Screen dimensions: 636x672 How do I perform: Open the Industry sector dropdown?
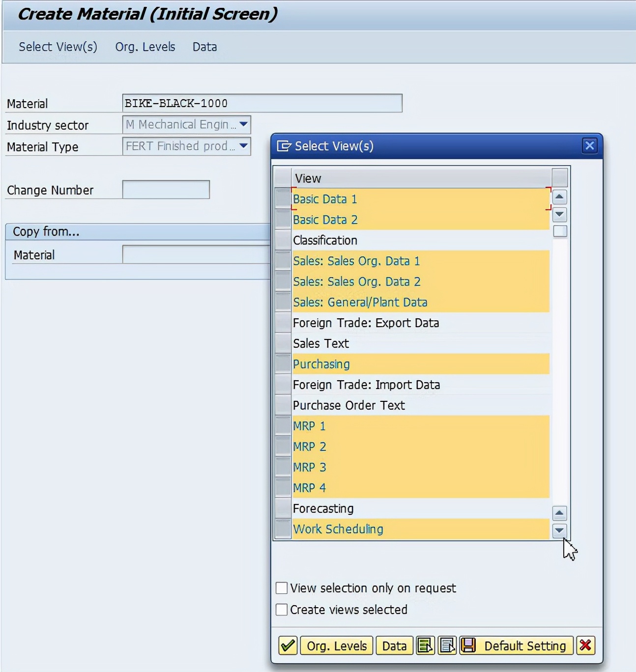pyautogui.click(x=244, y=125)
